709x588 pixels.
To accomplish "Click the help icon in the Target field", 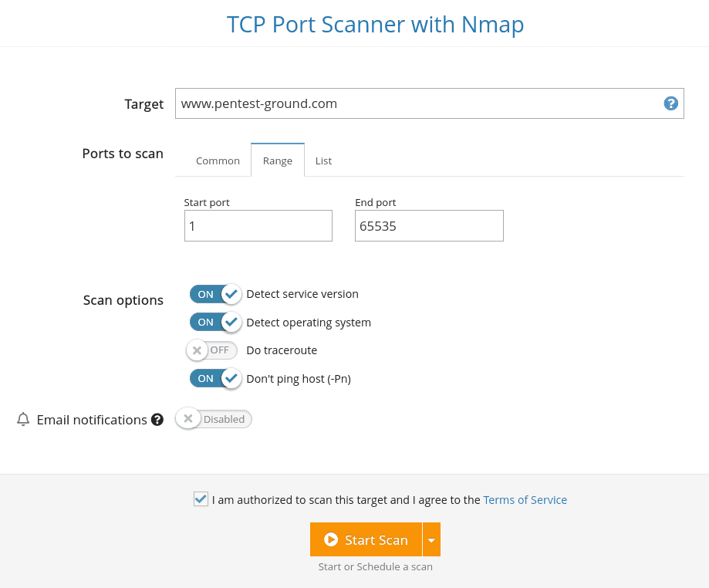I will click(x=670, y=103).
